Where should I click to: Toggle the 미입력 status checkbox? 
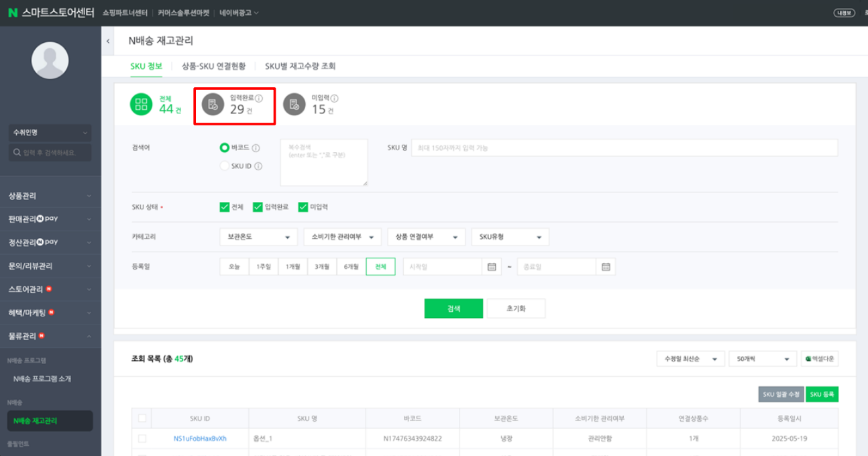(303, 207)
